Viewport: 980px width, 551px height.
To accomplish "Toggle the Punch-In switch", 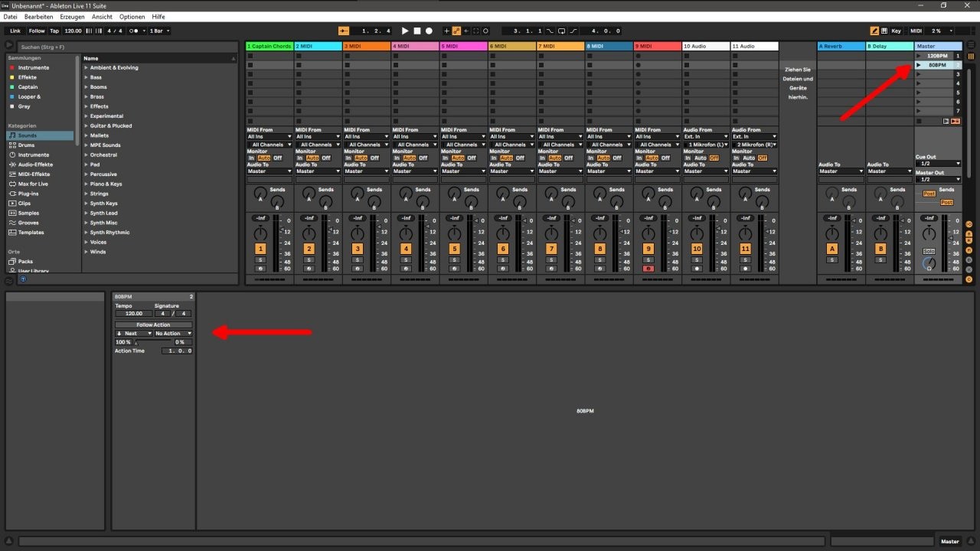I will click(550, 31).
